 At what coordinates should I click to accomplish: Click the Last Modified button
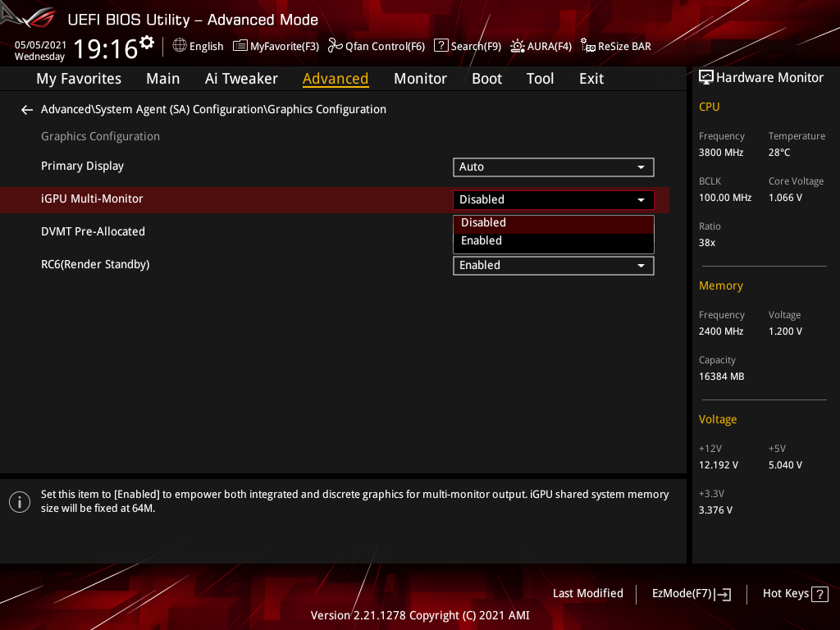[x=587, y=594]
